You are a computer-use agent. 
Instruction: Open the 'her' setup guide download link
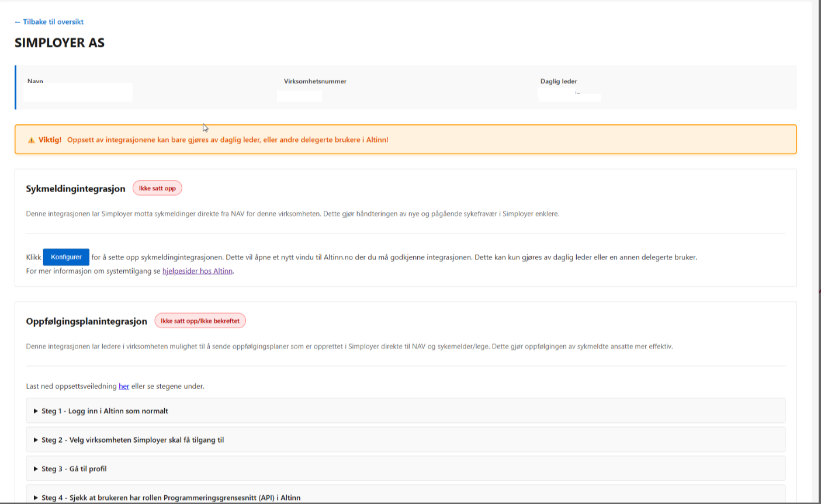[124, 386]
